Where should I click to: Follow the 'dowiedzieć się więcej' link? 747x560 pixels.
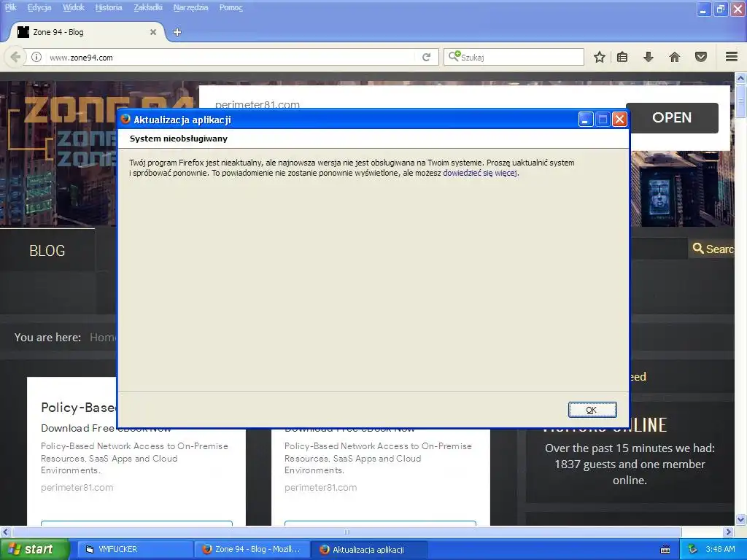point(480,173)
